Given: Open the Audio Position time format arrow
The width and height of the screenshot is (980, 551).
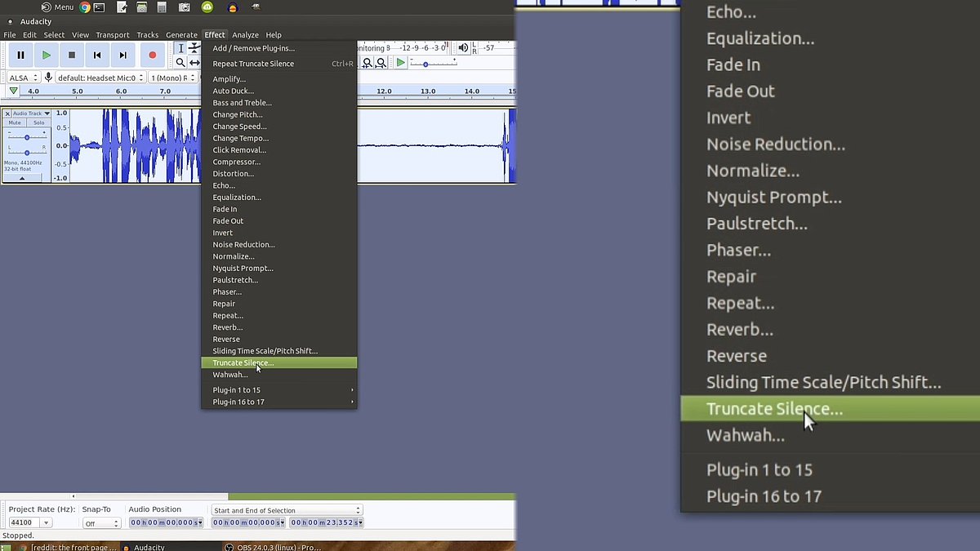Looking at the screenshot, I should [200, 522].
